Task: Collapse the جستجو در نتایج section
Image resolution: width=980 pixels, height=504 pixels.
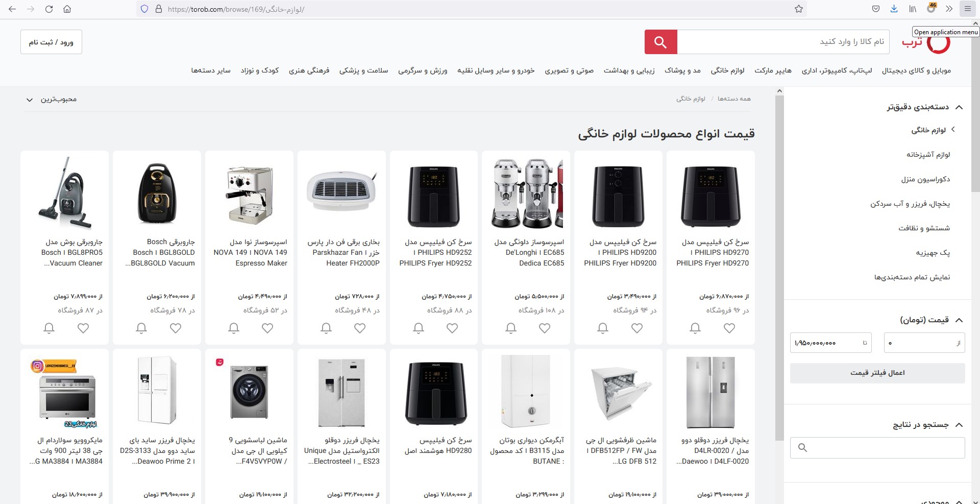Action: [959, 425]
